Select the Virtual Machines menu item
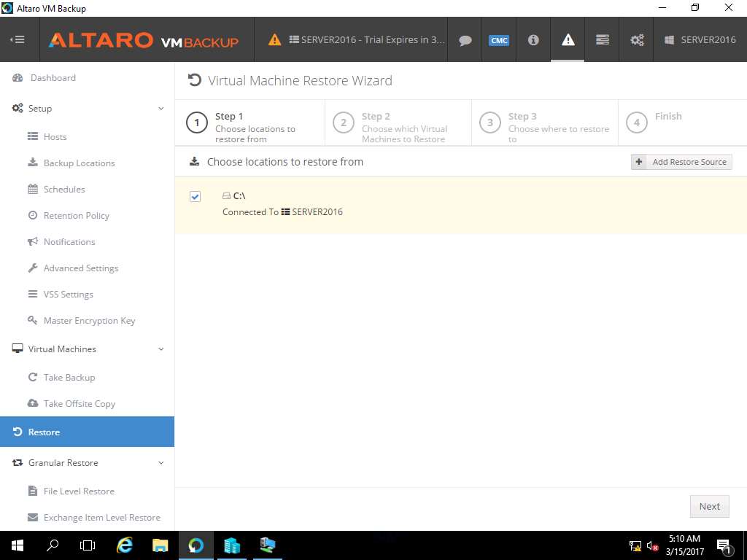Viewport: 747px width, 560px height. [62, 349]
